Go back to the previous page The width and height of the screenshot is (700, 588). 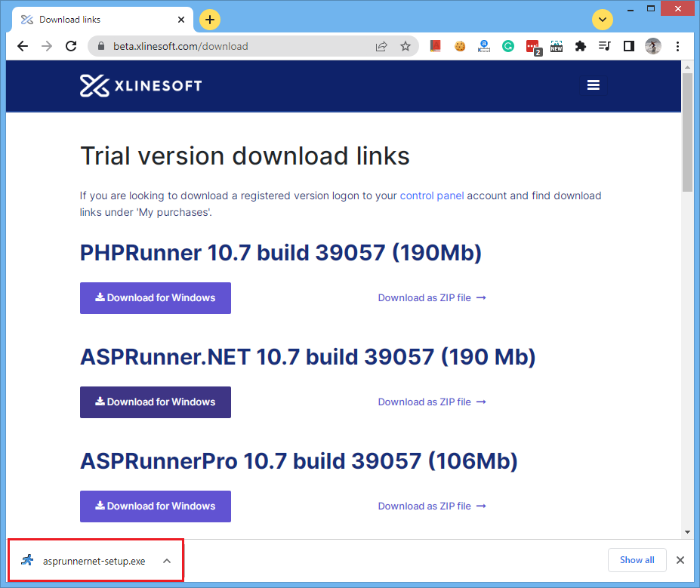pyautogui.click(x=23, y=46)
